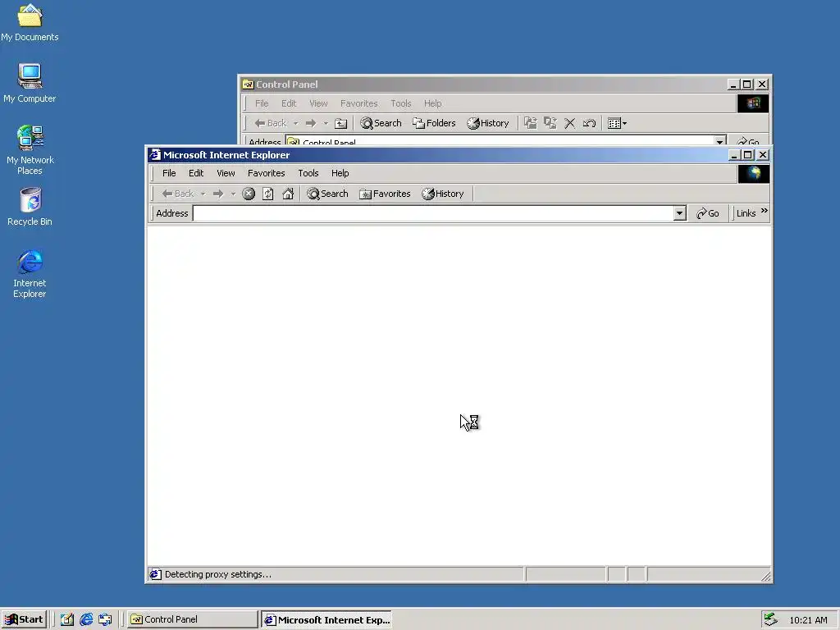The width and height of the screenshot is (840, 630).
Task: Open History pane in Internet Explorer
Action: coord(442,194)
